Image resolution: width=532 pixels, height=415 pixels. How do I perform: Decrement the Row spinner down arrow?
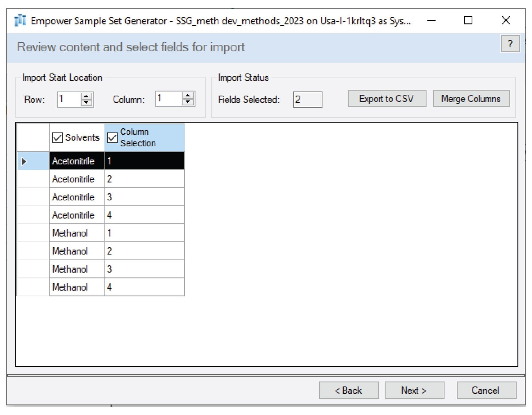pos(86,102)
